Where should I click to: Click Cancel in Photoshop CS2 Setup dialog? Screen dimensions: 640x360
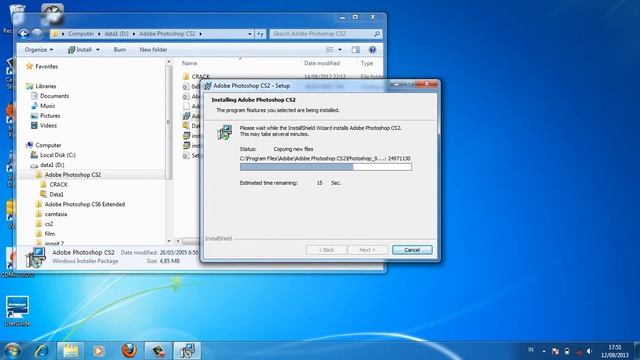(412, 250)
